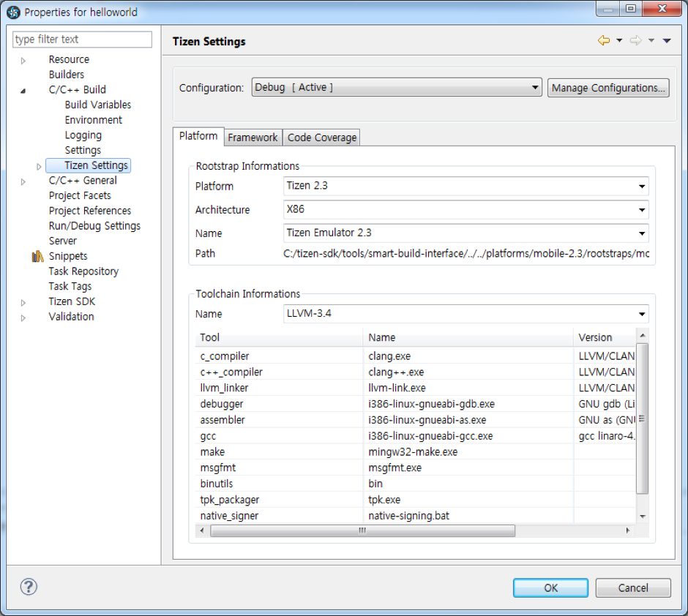Expand the Validation tree node
Viewport: 688px width, 616px height.
pos(23,318)
